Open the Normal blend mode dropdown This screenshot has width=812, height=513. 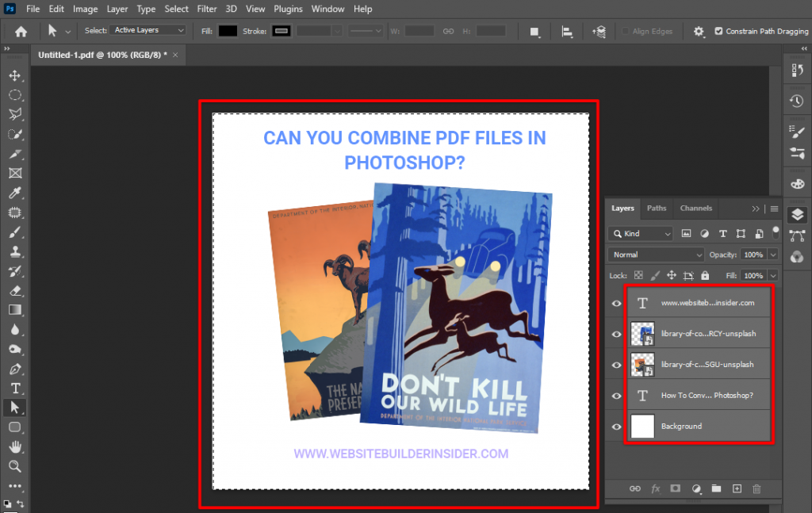click(x=656, y=255)
